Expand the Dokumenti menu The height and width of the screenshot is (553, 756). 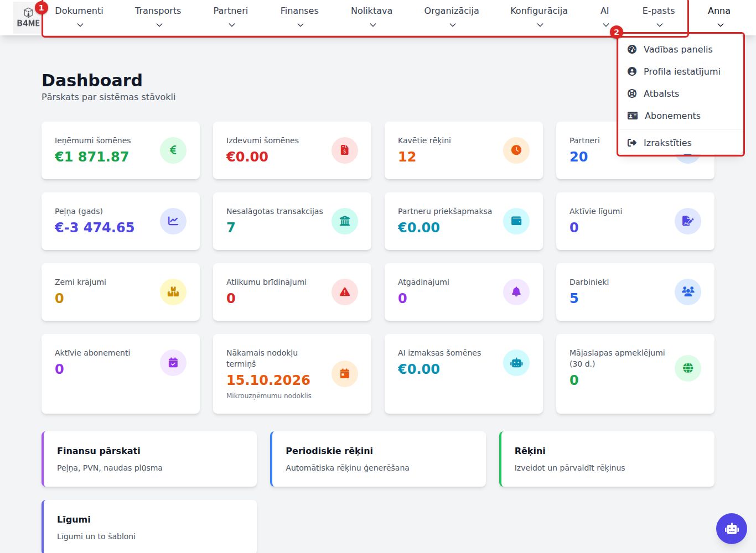pyautogui.click(x=79, y=17)
